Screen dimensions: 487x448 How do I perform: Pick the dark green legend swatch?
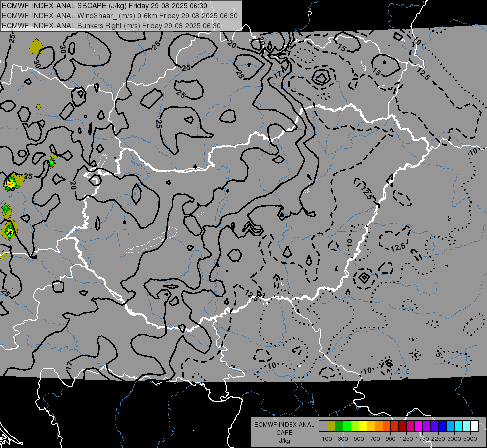339,426
